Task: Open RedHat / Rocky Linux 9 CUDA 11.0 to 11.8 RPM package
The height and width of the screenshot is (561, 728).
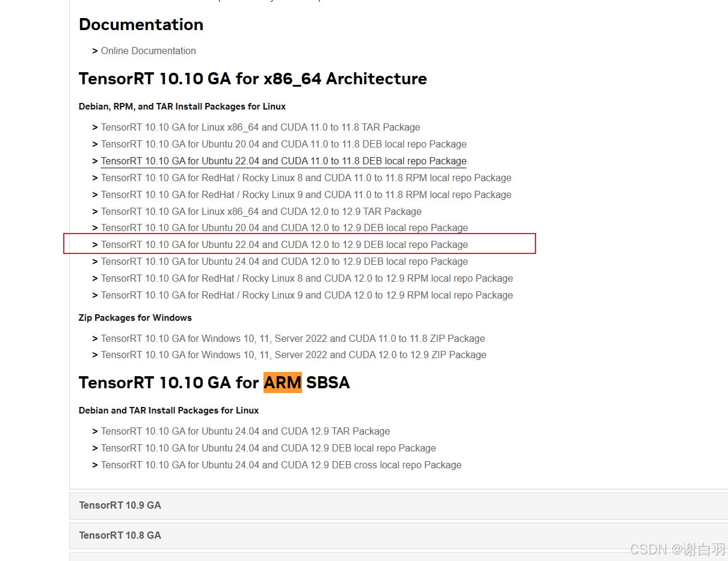Action: point(306,195)
